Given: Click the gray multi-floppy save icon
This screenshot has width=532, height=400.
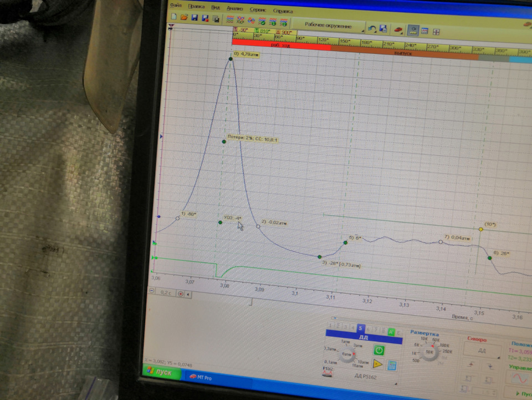Looking at the screenshot, I should pyautogui.click(x=216, y=19).
